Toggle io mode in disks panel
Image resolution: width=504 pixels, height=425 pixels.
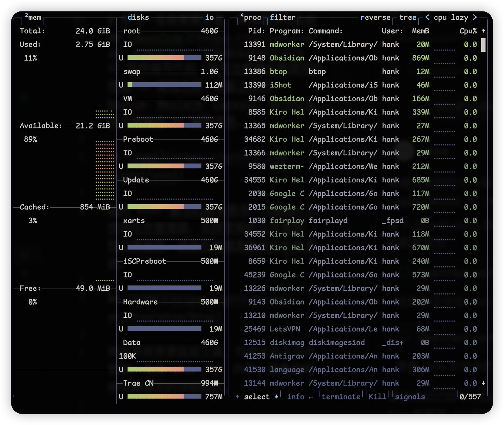pos(209,18)
